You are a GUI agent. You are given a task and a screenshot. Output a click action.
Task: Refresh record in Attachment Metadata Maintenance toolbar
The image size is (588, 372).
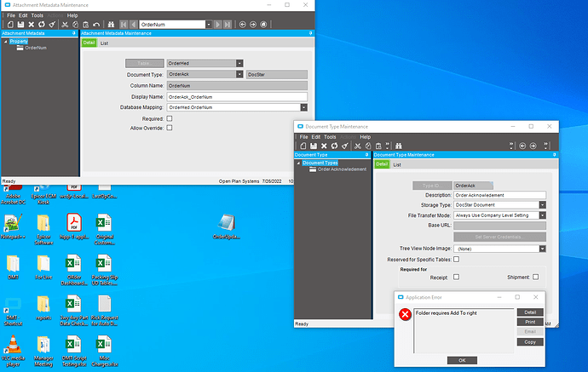(42, 25)
